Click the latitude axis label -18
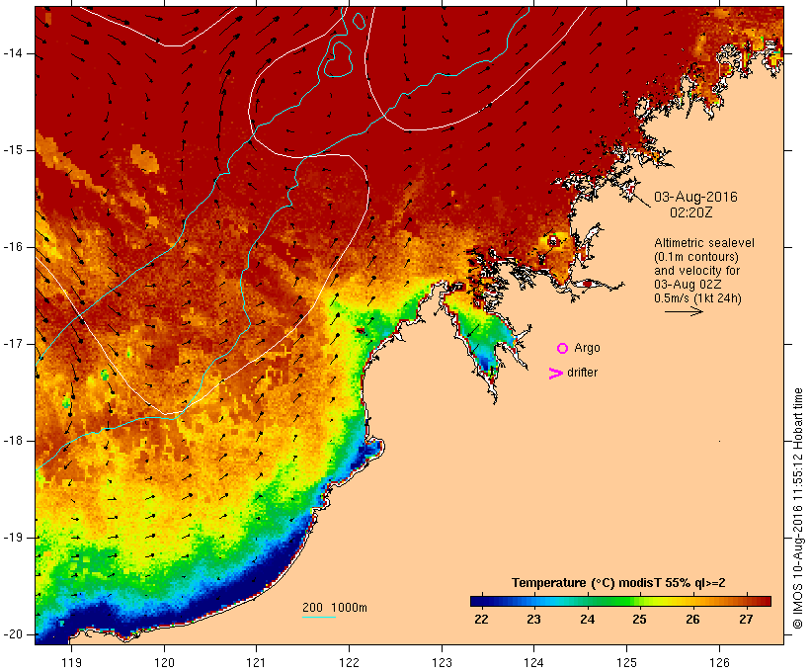 coord(13,441)
